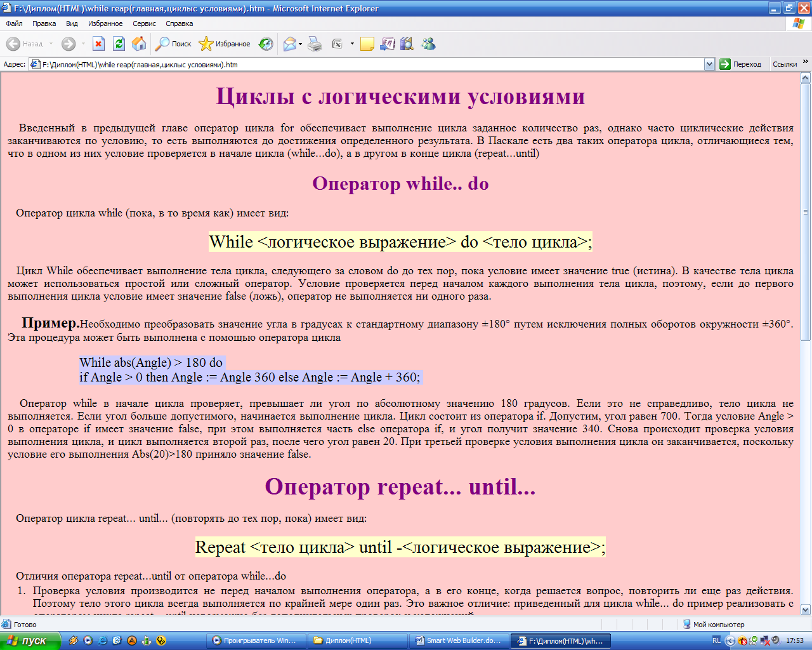Image resolution: width=812 pixels, height=650 pixels.
Task: Click inside the address bar field
Action: click(x=368, y=64)
